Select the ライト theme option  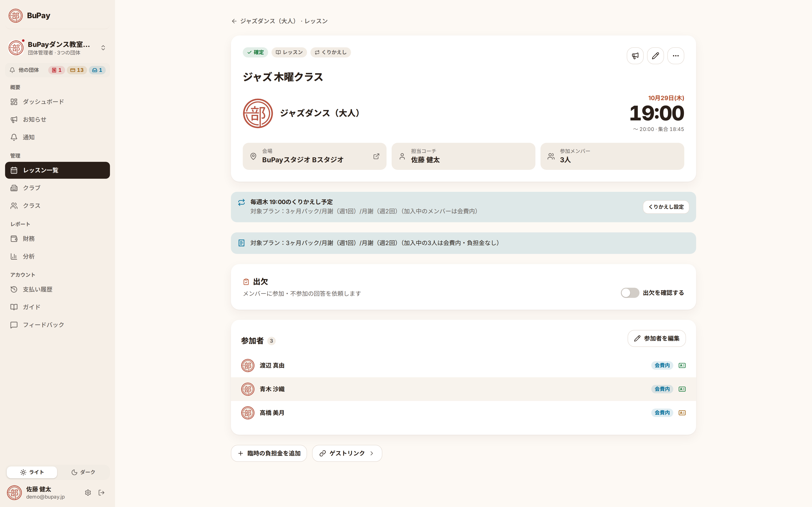[x=32, y=472]
